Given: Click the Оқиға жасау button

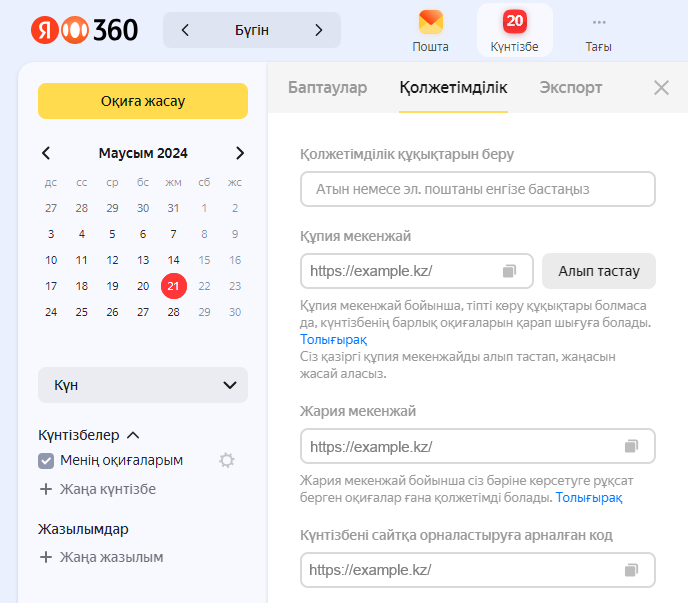Looking at the screenshot, I should point(143,101).
